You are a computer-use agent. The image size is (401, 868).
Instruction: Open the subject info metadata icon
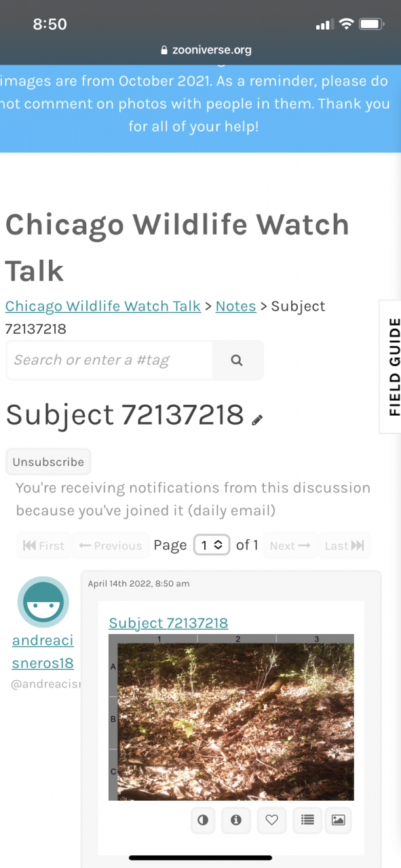236,820
